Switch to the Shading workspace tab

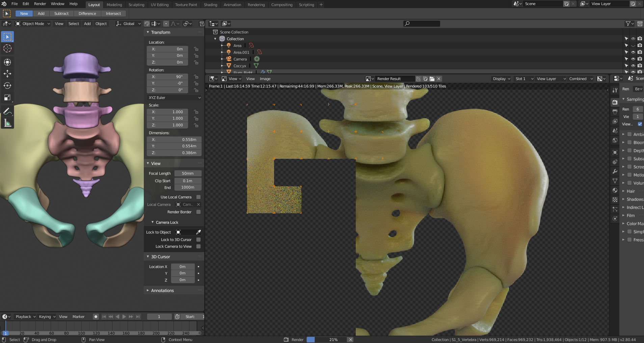210,5
